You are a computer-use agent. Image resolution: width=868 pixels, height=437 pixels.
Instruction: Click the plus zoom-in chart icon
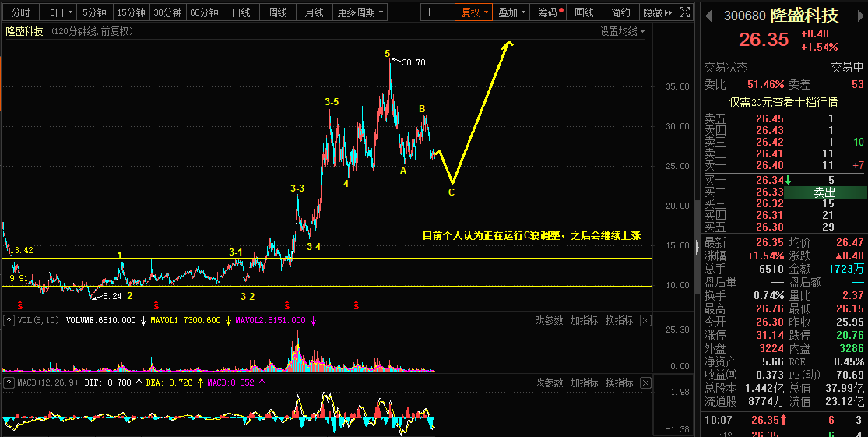coord(429,12)
